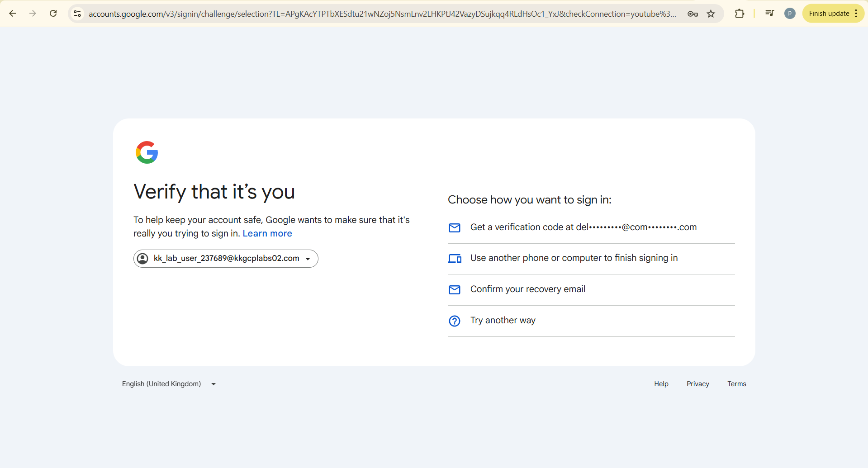Select Try another way

coord(503,321)
